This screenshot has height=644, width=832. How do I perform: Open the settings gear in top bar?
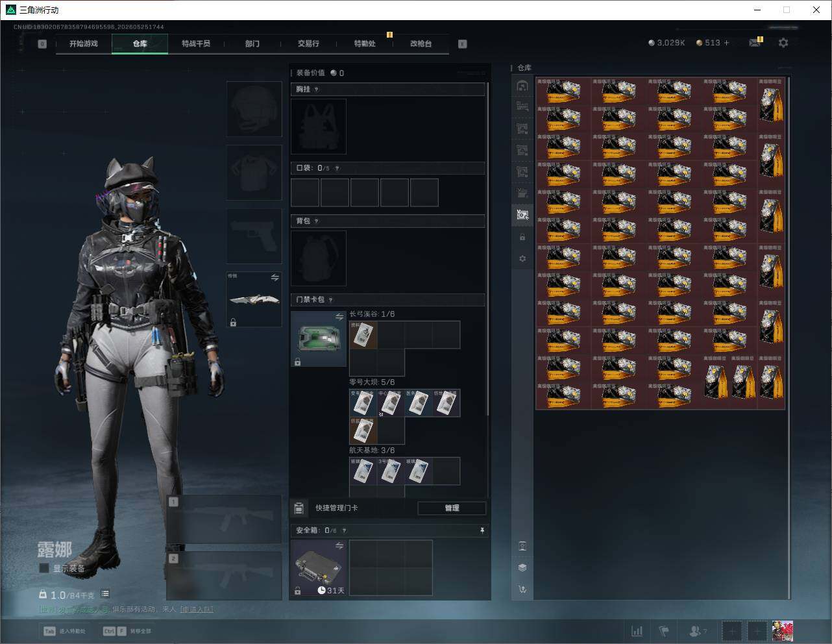tap(783, 43)
